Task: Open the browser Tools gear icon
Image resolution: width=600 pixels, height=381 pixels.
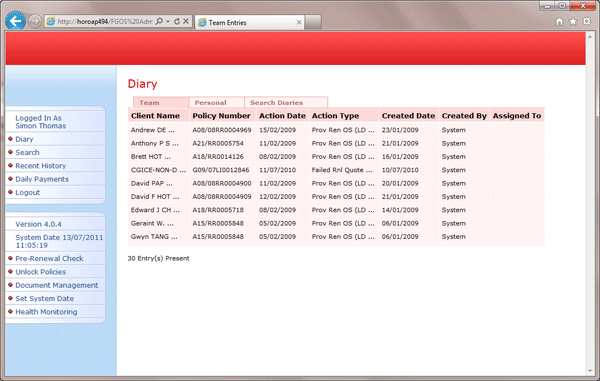Action: (x=587, y=21)
